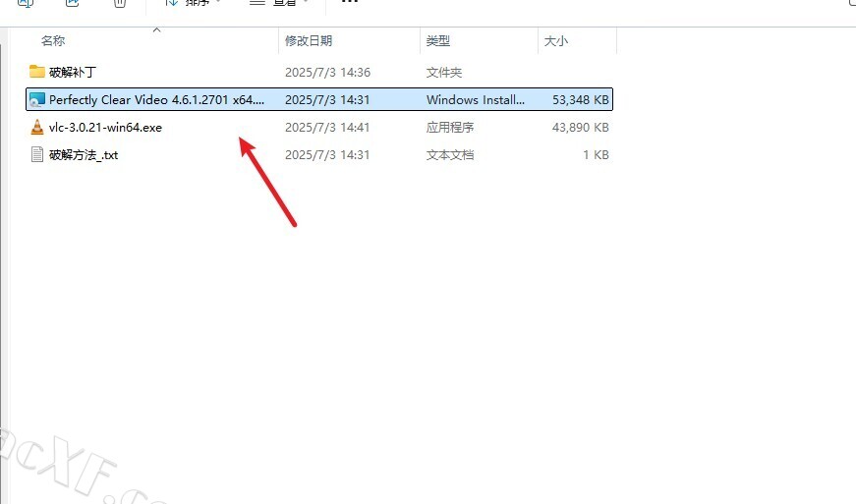
Task: Select the 破解方法_.txt file name
Action: tap(84, 155)
